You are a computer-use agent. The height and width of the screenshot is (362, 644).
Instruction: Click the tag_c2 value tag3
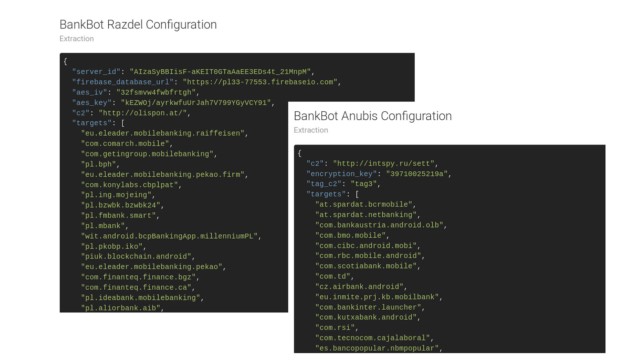(364, 184)
